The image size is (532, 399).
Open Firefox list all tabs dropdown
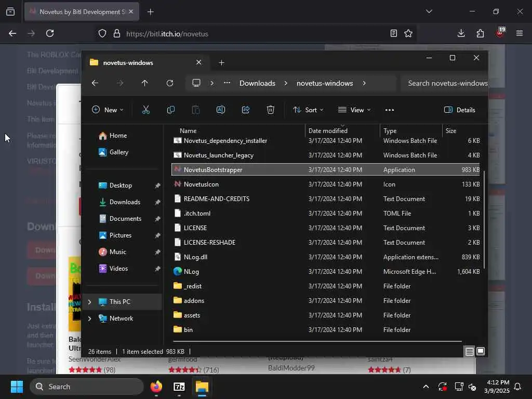[x=429, y=11]
